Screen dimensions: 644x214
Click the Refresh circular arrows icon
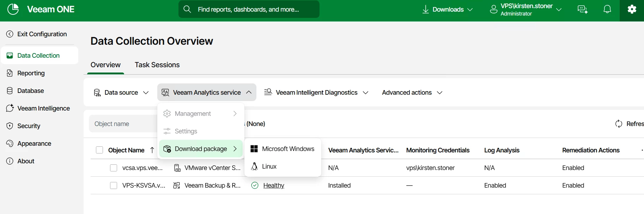619,124
